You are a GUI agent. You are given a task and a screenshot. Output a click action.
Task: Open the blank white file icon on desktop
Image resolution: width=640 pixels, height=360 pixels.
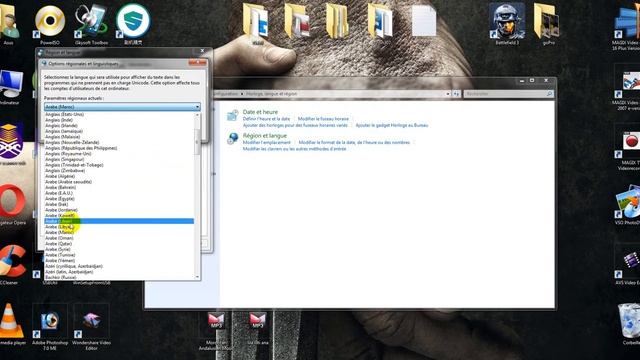(x=424, y=21)
